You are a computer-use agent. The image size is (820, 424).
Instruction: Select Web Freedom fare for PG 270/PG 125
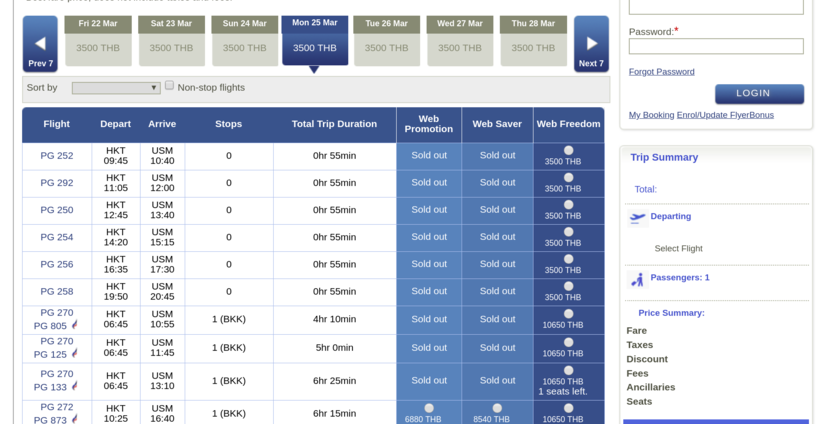pyautogui.click(x=568, y=342)
